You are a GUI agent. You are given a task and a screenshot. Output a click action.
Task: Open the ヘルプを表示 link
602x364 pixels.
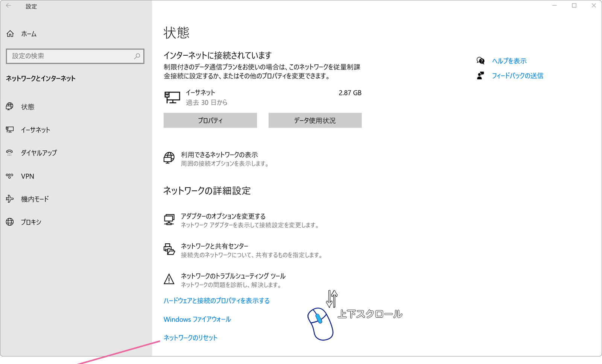pyautogui.click(x=509, y=61)
